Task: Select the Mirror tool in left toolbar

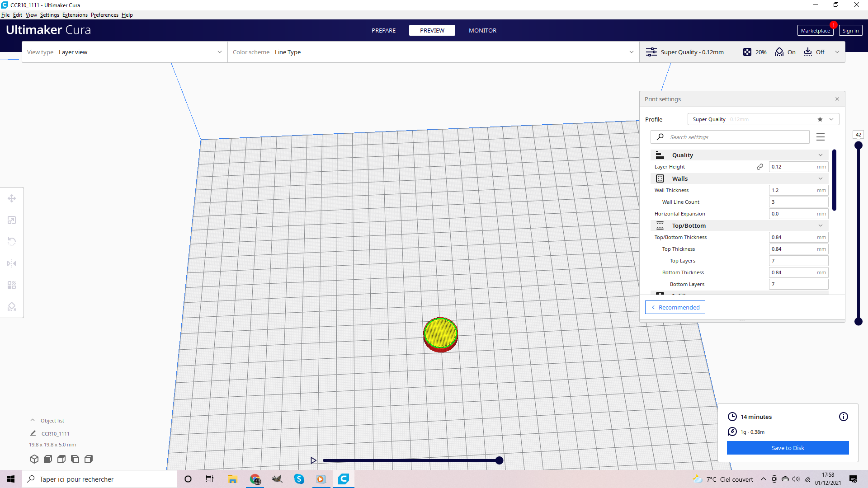Action: (12, 263)
